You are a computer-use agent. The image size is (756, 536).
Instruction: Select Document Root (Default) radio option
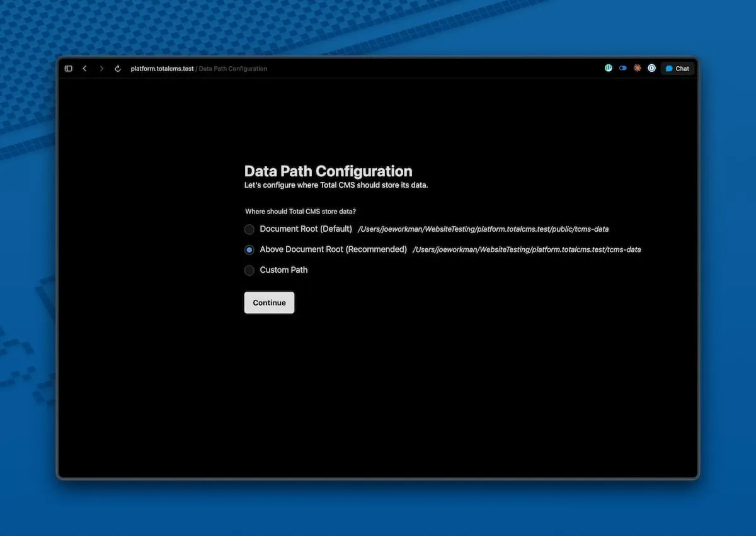249,229
